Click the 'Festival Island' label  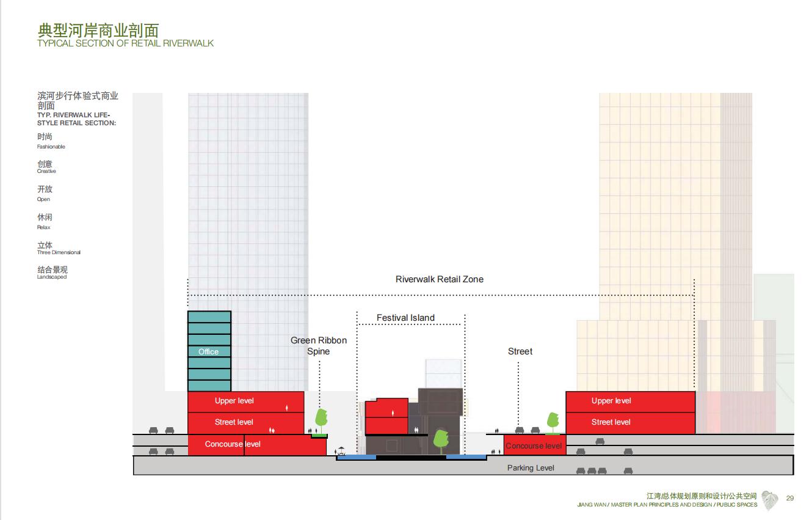(405, 318)
